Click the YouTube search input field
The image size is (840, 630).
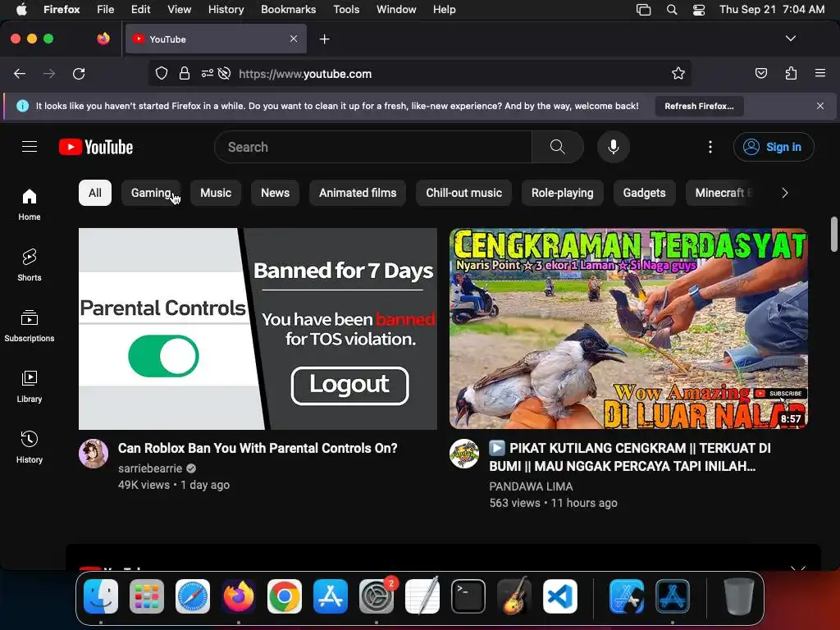coord(373,147)
